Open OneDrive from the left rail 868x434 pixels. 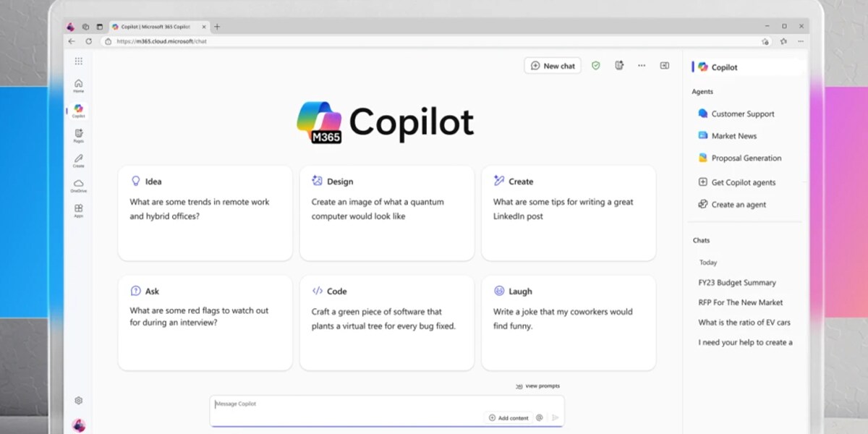[78, 185]
